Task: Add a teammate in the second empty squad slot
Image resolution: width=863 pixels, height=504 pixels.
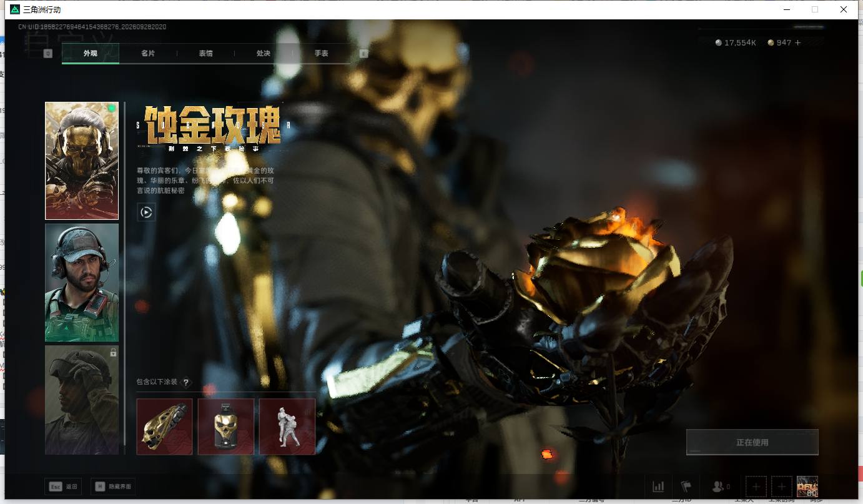Action: (x=782, y=486)
